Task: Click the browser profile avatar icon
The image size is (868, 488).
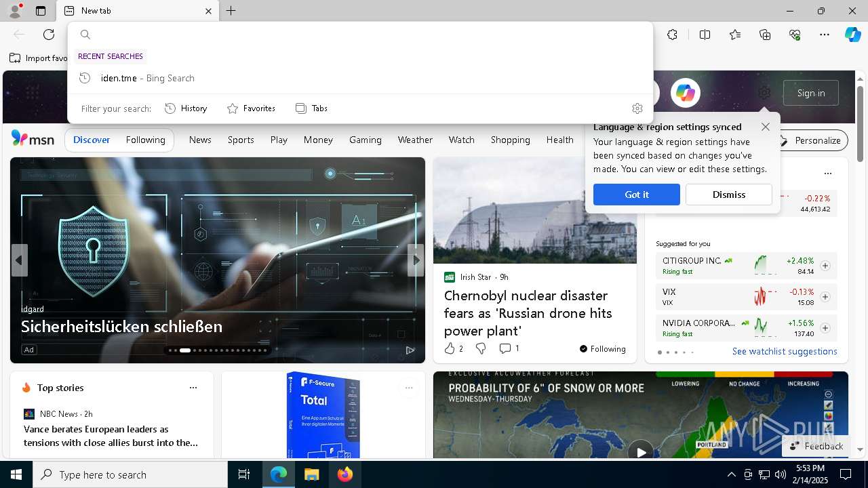Action: [14, 11]
